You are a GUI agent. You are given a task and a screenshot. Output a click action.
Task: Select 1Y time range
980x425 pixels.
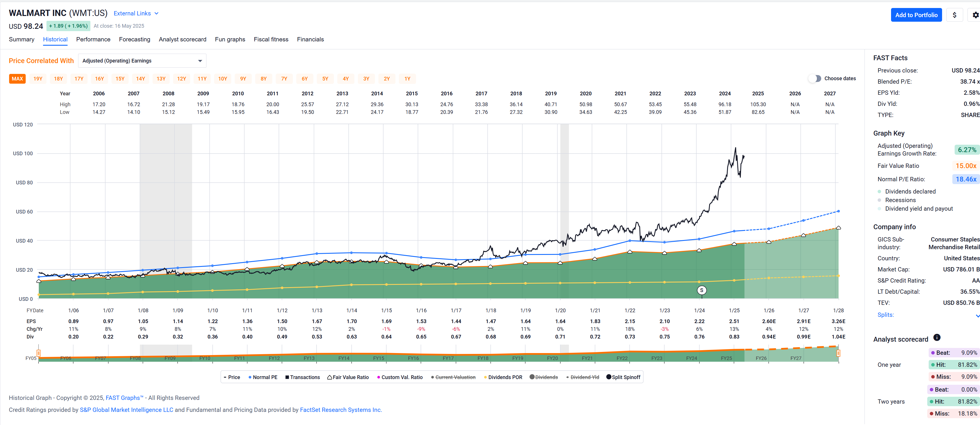click(x=407, y=79)
